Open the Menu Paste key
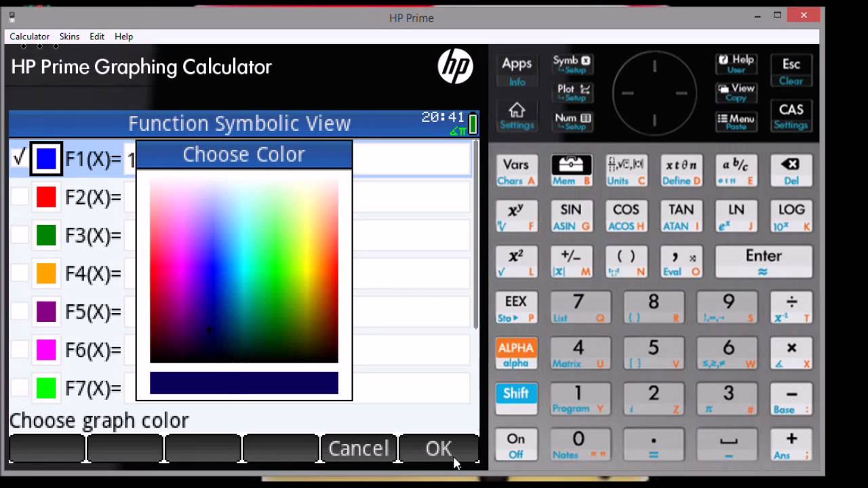 [x=736, y=121]
